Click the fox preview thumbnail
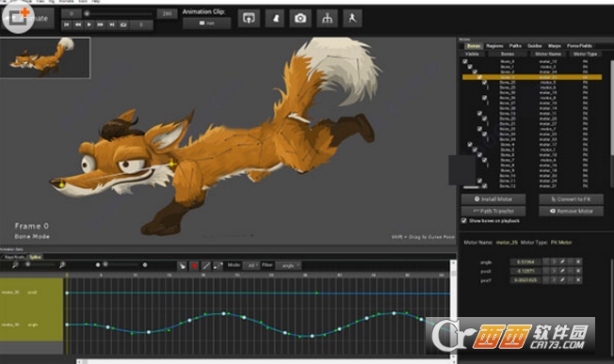Image resolution: width=614 pixels, height=364 pixels. 45,57
